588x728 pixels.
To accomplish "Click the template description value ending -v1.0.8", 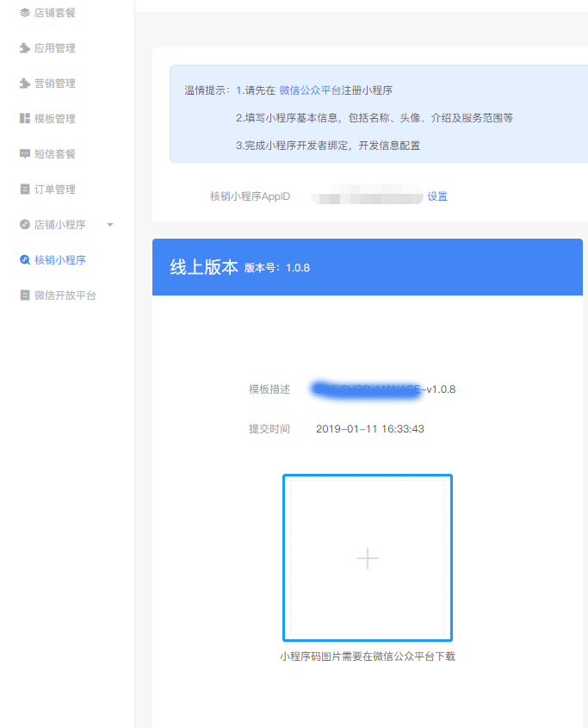I will (x=384, y=389).
